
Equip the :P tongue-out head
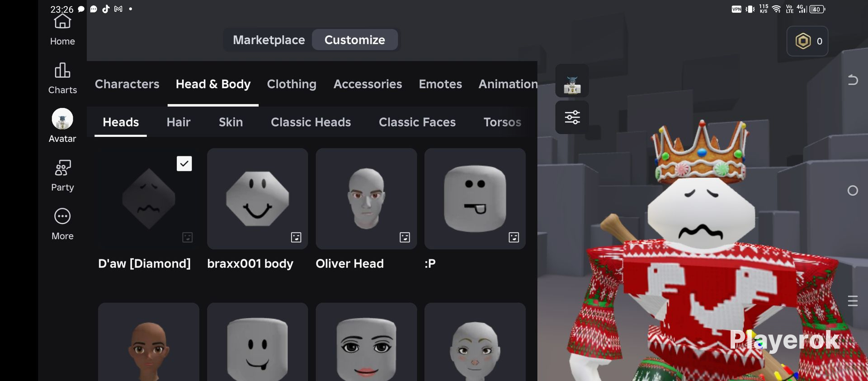[475, 199]
